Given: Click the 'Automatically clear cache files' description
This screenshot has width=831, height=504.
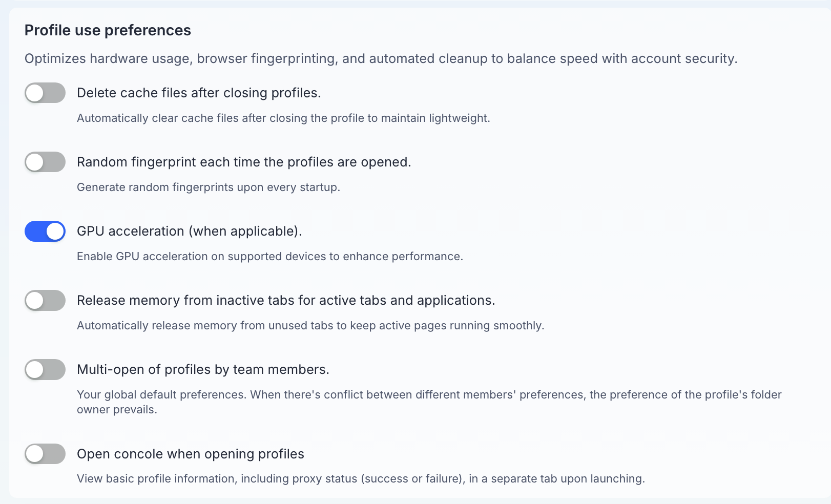Looking at the screenshot, I should pos(283,118).
